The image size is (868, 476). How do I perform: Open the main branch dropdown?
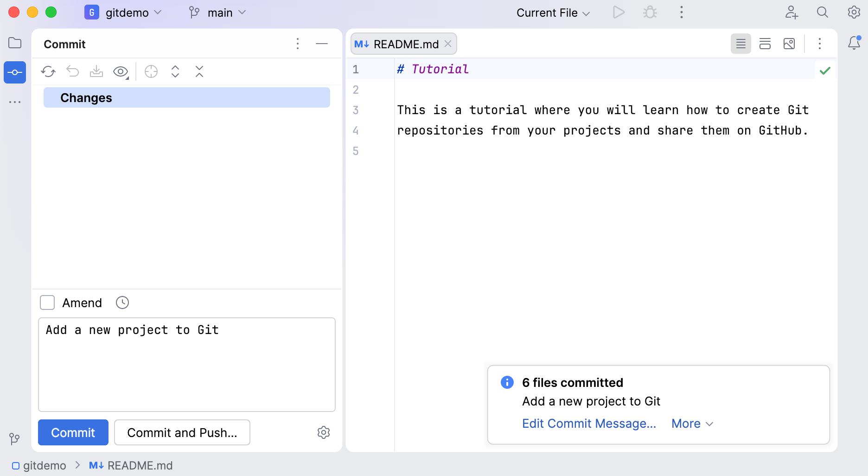pyautogui.click(x=218, y=13)
